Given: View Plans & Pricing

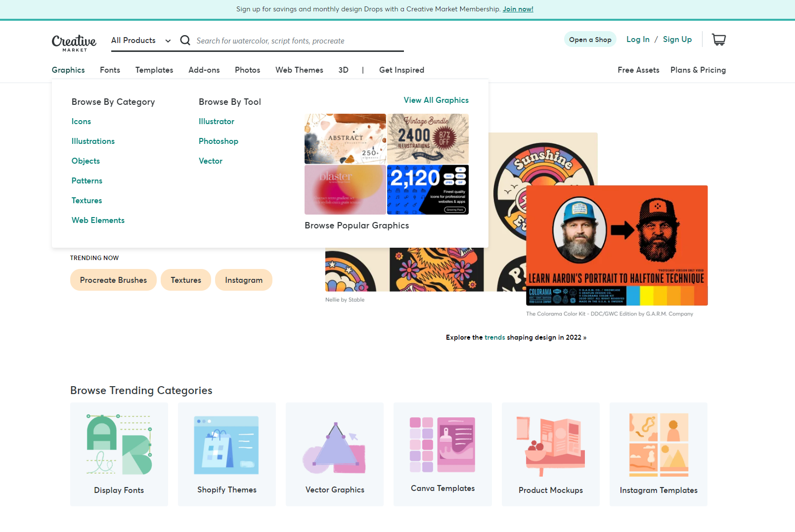Looking at the screenshot, I should pyautogui.click(x=698, y=70).
